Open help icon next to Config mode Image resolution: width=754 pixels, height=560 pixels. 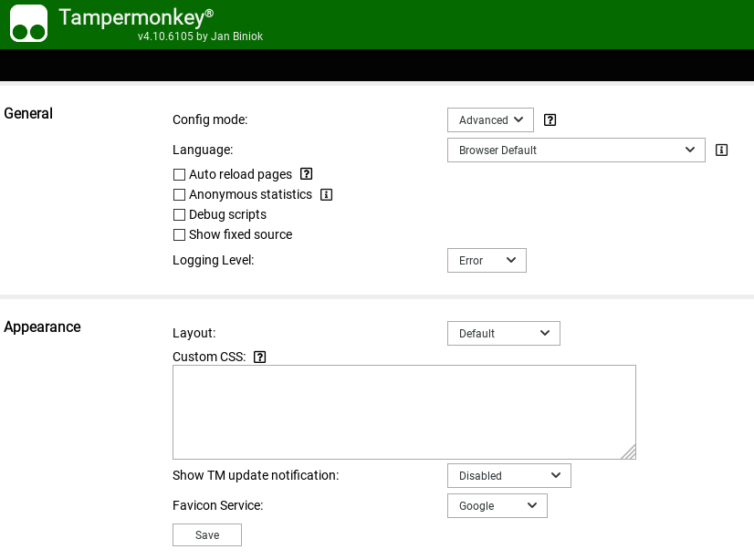click(550, 120)
